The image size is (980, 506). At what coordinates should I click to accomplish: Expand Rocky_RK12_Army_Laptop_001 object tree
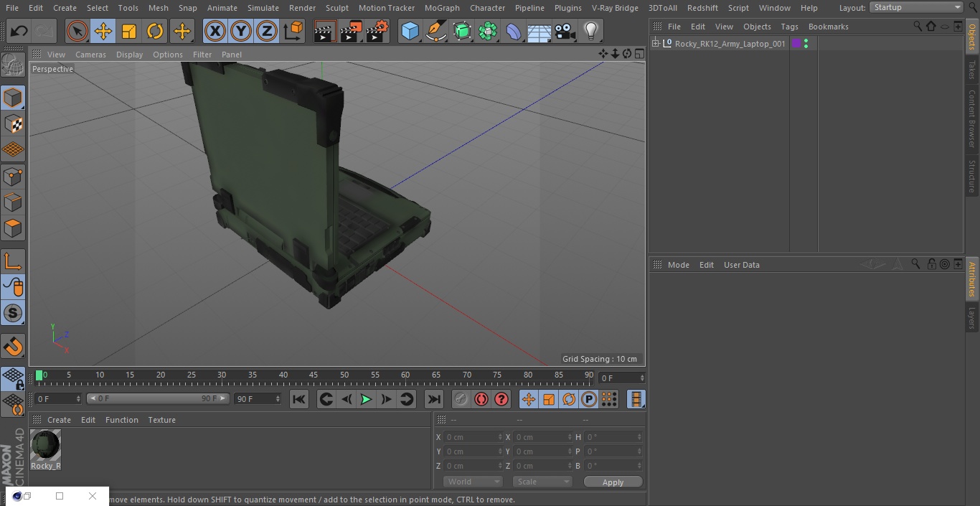(x=655, y=44)
